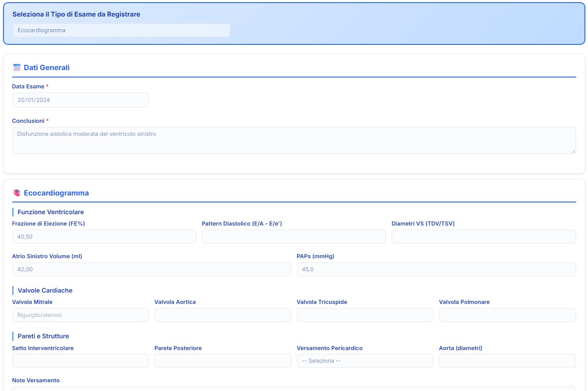Select the Pattern Diastolico field

click(x=294, y=237)
